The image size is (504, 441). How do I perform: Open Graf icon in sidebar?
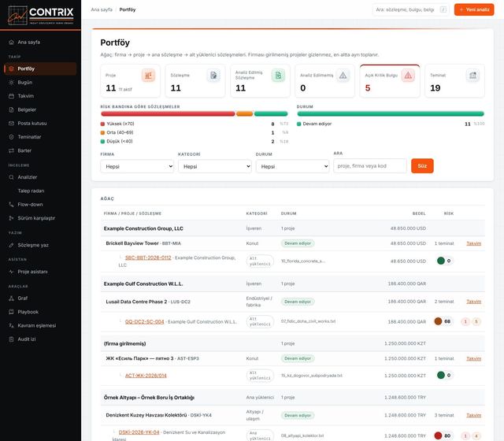(11, 298)
